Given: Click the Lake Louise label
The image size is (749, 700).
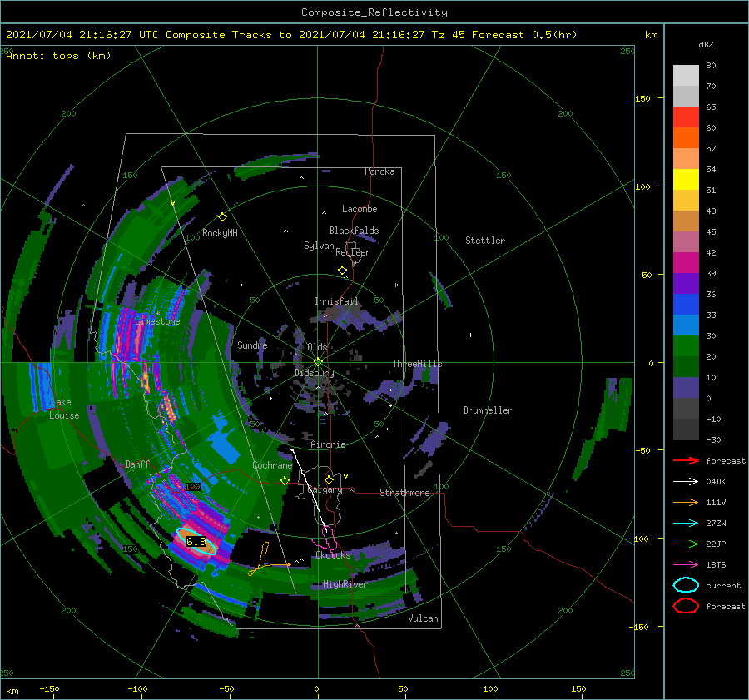Looking at the screenshot, I should coord(64,409).
